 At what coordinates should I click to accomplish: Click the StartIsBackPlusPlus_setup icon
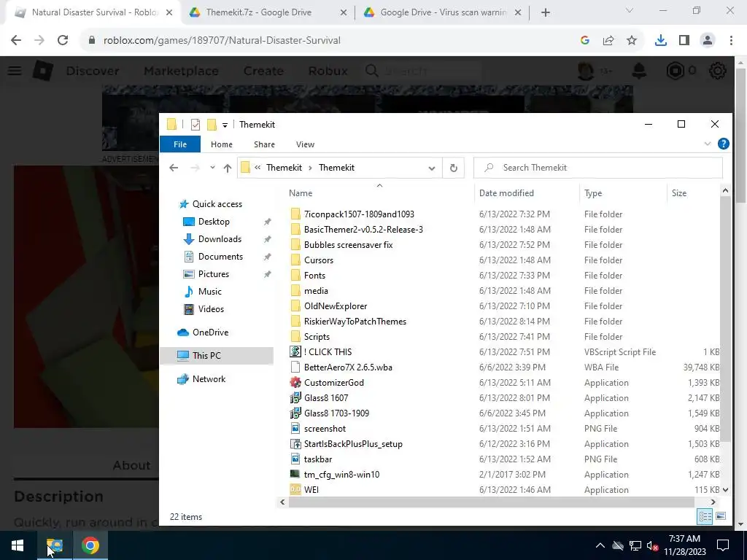point(295,444)
